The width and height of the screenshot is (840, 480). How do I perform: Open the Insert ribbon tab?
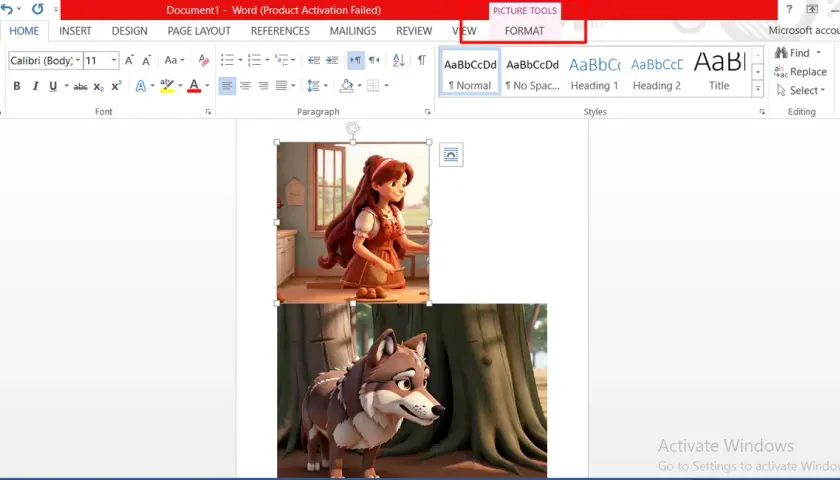tap(75, 31)
